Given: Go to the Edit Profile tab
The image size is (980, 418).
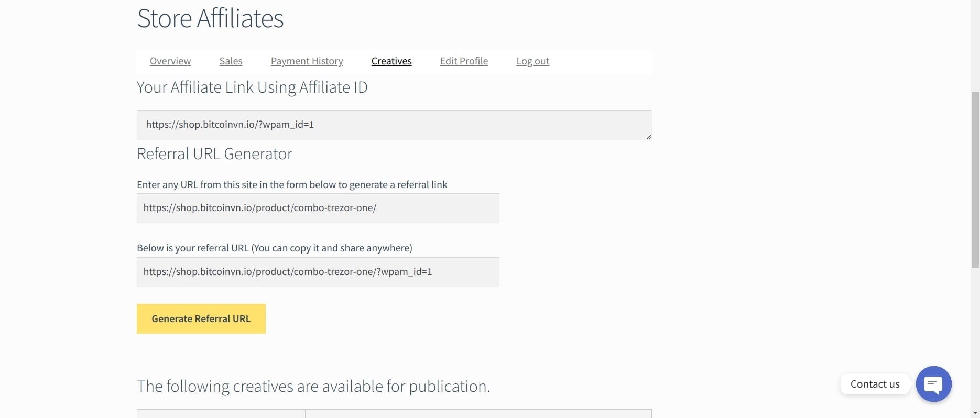Looking at the screenshot, I should [464, 61].
